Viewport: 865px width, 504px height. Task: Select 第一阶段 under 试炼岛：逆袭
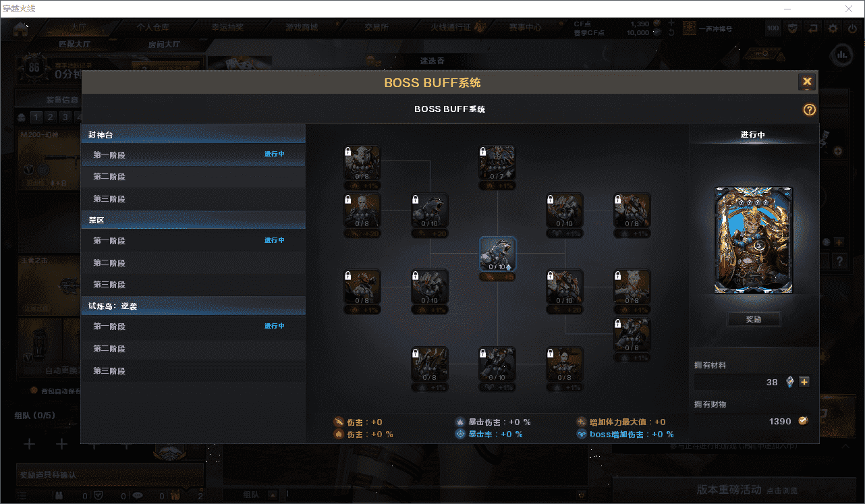tap(193, 327)
